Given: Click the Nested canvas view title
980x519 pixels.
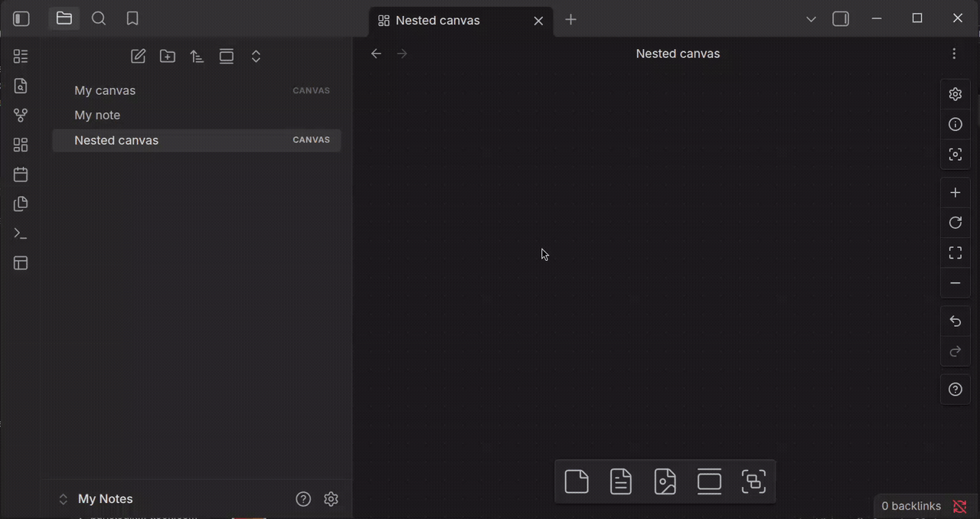Looking at the screenshot, I should (x=678, y=54).
